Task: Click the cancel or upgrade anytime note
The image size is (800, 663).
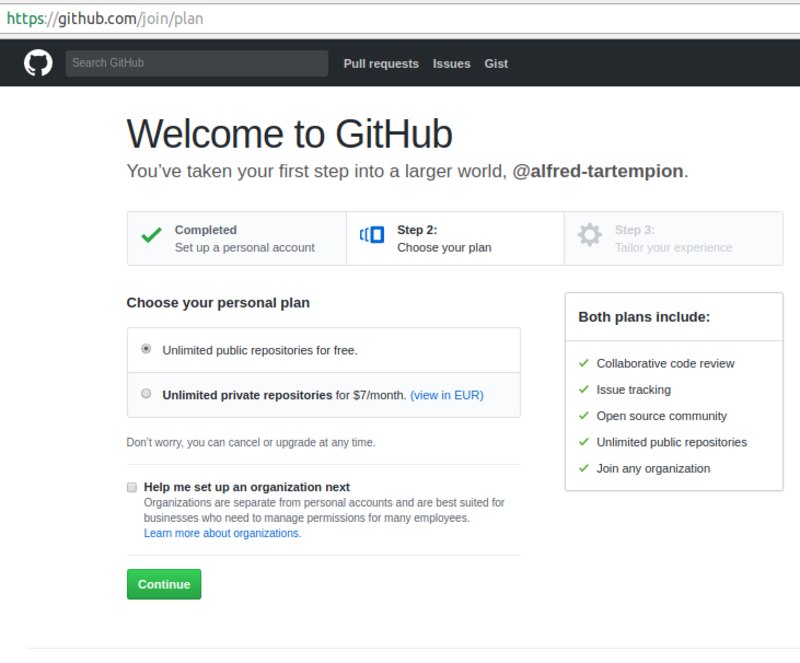Action: point(251,443)
